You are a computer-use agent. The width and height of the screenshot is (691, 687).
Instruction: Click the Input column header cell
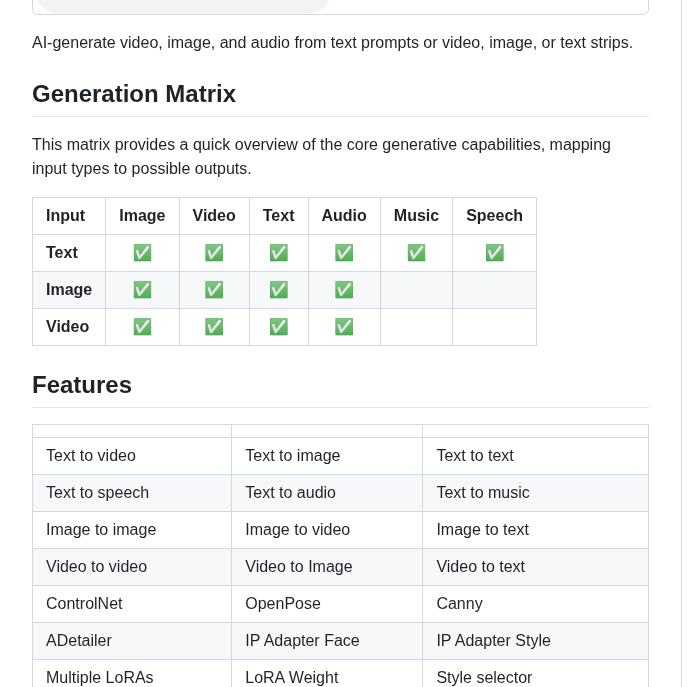coord(66,216)
